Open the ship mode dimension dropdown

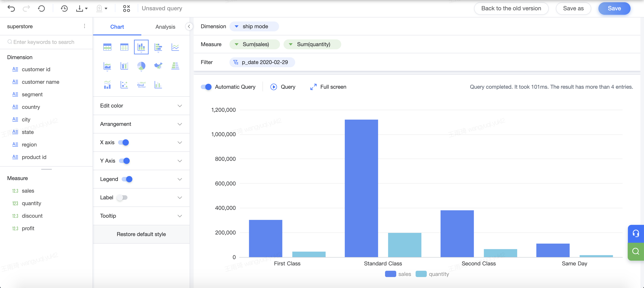[237, 26]
